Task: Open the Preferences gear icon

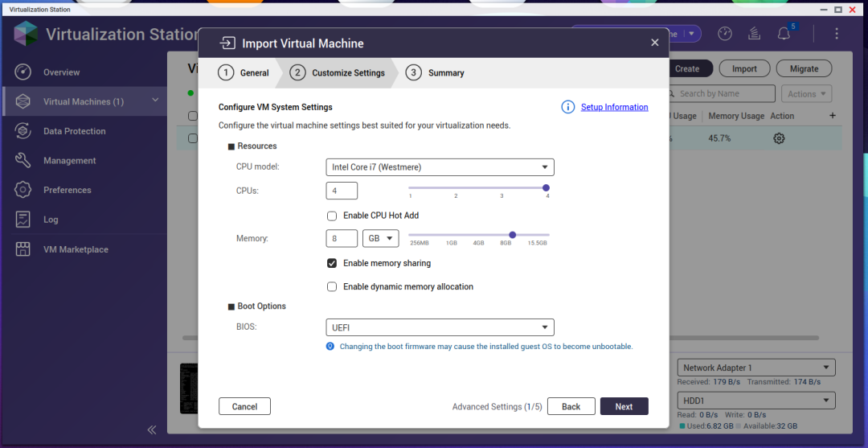Action: pyautogui.click(x=23, y=190)
